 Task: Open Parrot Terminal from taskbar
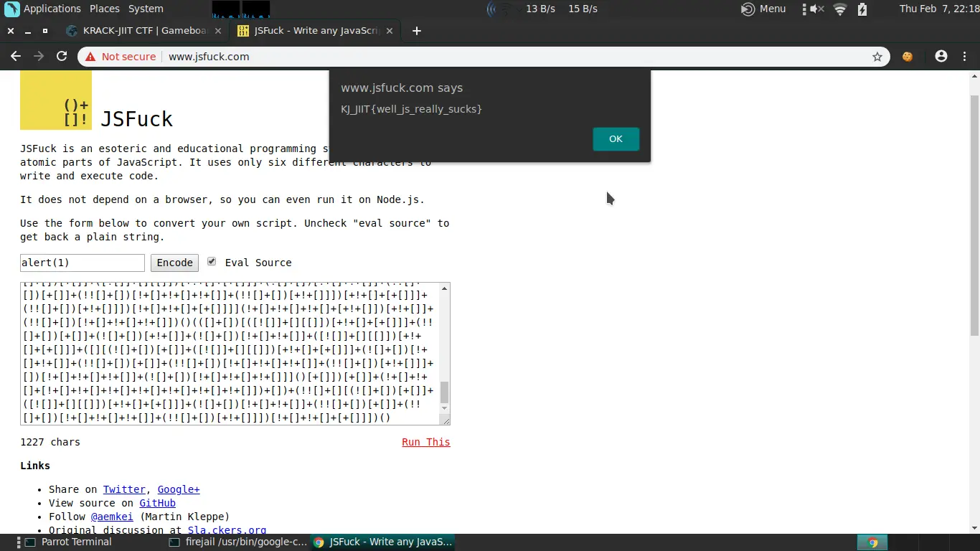coord(70,542)
